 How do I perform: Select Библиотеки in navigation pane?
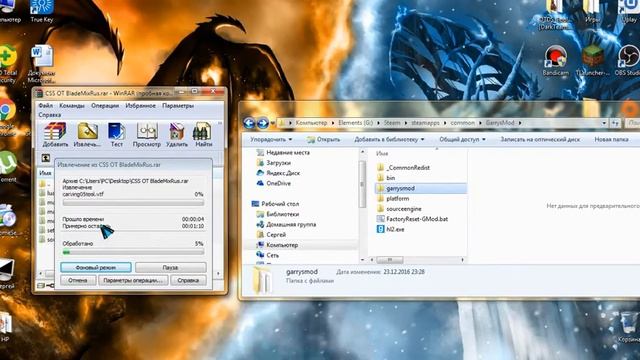coord(278,214)
